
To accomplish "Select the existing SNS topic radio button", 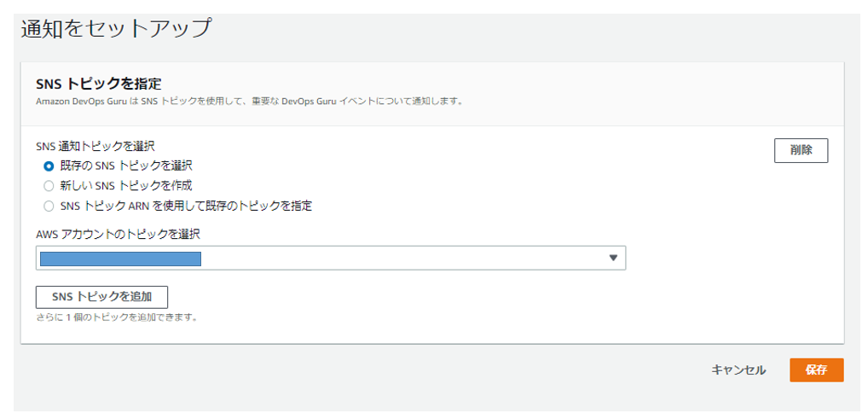I will coord(49,166).
